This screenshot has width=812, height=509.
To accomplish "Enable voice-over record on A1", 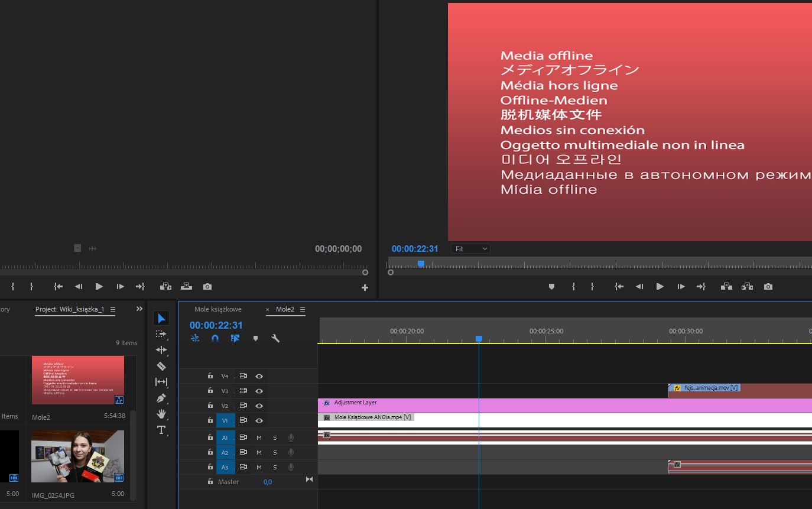I will (x=291, y=437).
